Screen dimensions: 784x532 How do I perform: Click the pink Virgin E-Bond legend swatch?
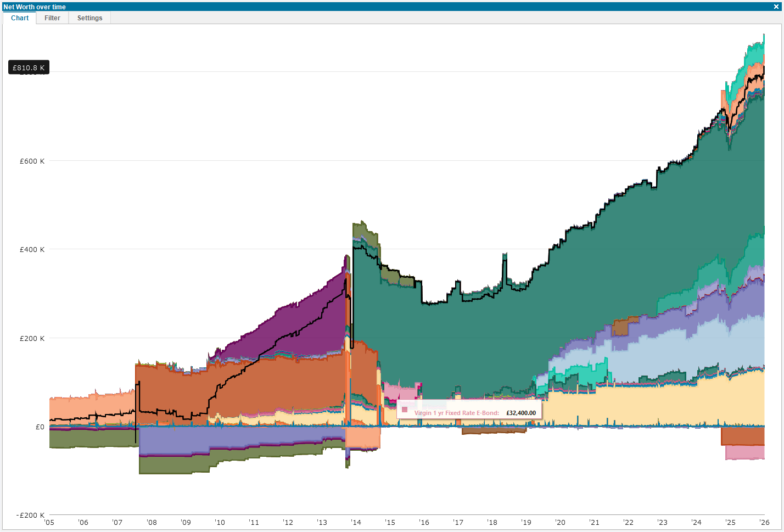405,410
